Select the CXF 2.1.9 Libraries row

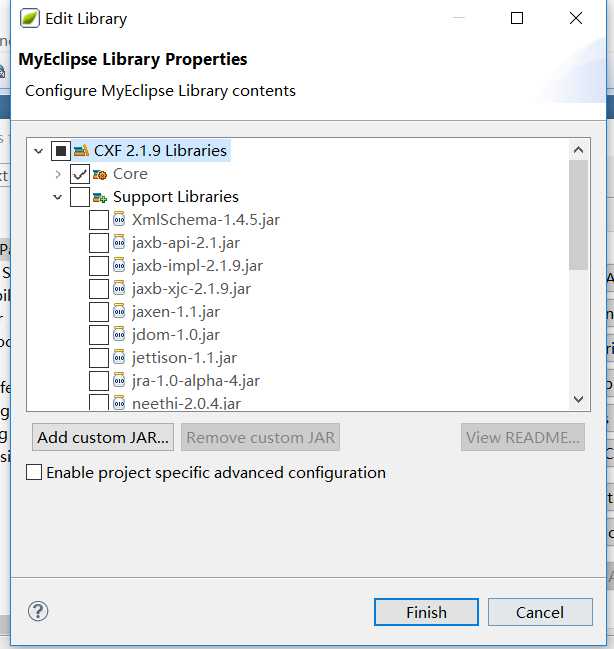(160, 151)
